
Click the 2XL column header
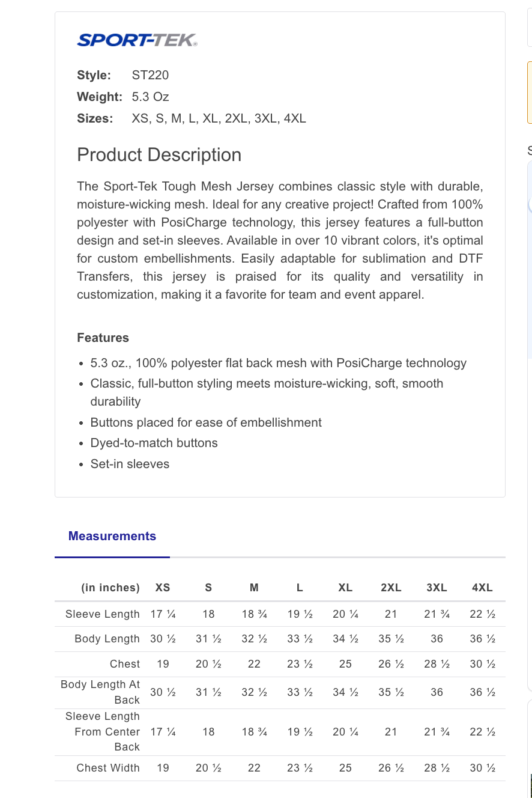pyautogui.click(x=391, y=588)
